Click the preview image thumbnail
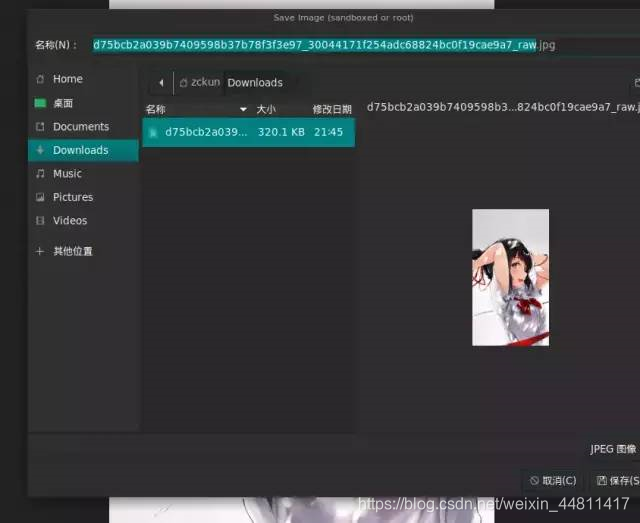This screenshot has height=523, width=640. pyautogui.click(x=510, y=278)
